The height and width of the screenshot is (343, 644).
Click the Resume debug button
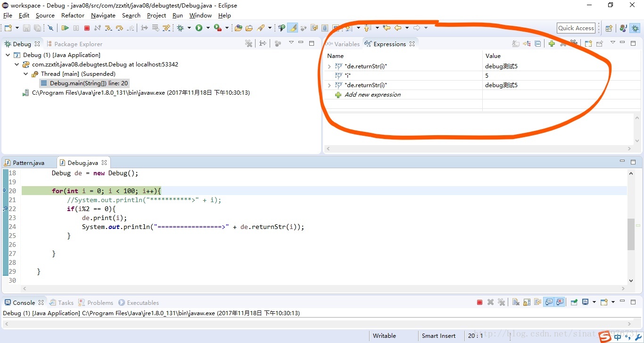(x=65, y=28)
